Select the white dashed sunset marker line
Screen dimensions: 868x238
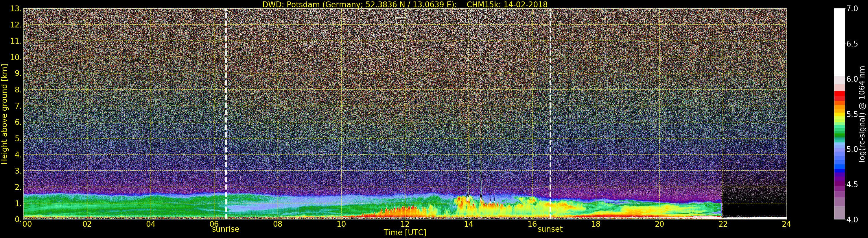pos(550,114)
